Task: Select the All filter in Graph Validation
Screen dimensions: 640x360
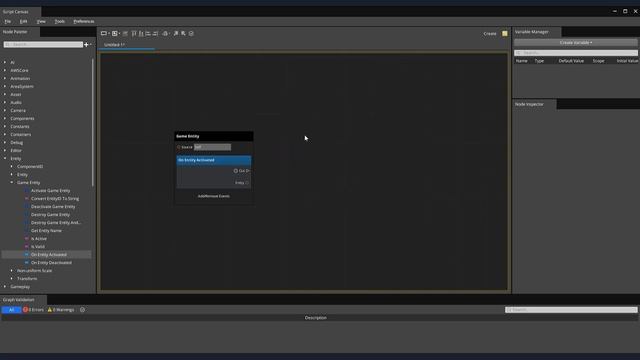Action: [11, 310]
